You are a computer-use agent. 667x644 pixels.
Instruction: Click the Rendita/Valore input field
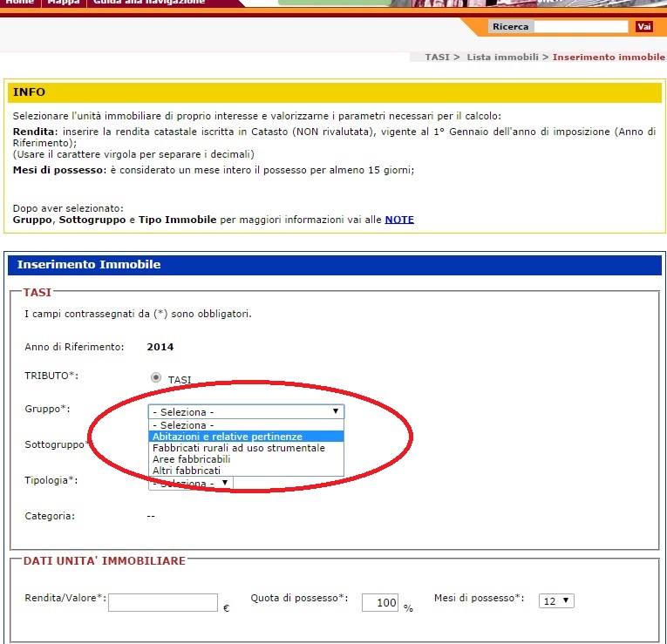click(163, 602)
